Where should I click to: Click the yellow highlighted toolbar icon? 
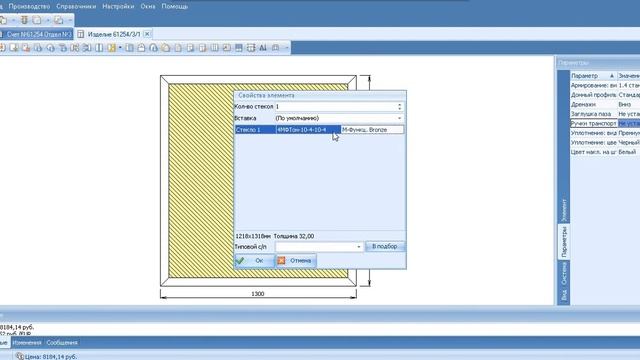(x=111, y=48)
